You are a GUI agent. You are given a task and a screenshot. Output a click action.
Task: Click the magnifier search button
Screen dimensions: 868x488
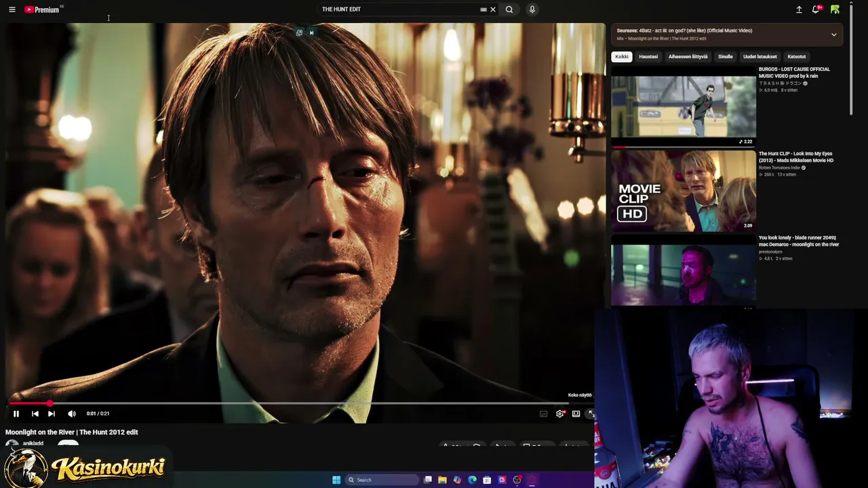pos(509,9)
